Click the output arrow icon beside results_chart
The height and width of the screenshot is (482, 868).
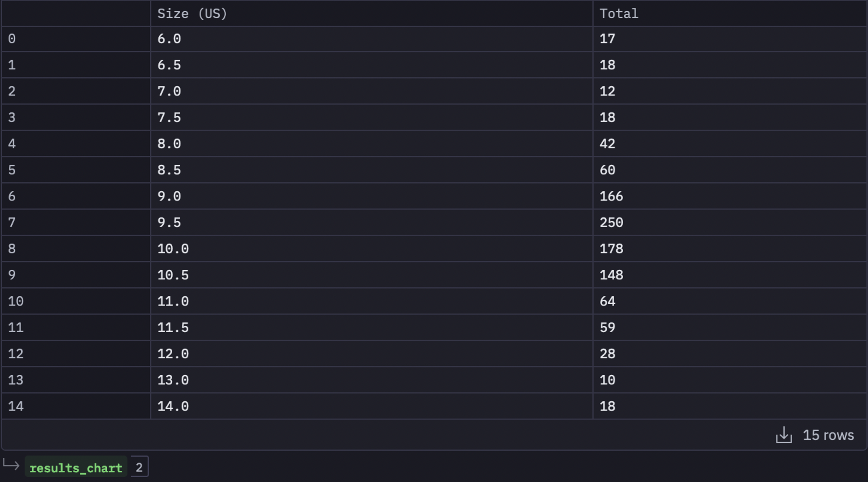click(x=11, y=465)
